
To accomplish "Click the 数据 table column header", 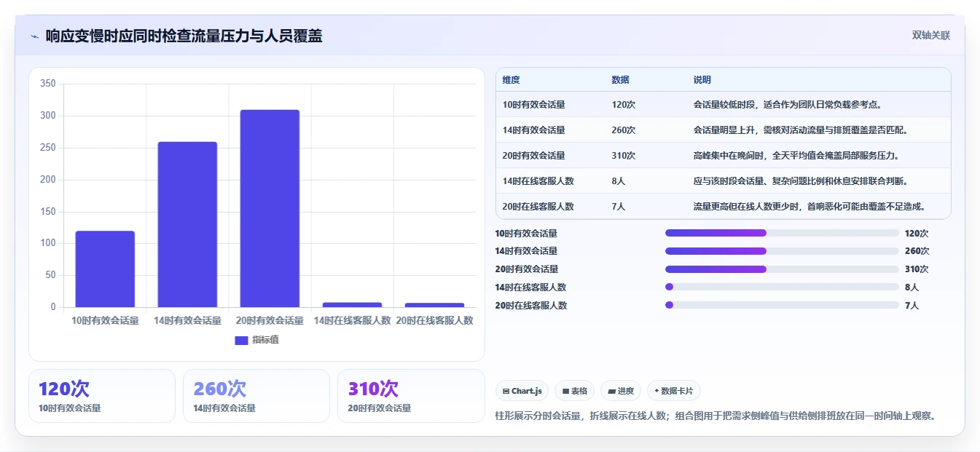I will point(621,80).
